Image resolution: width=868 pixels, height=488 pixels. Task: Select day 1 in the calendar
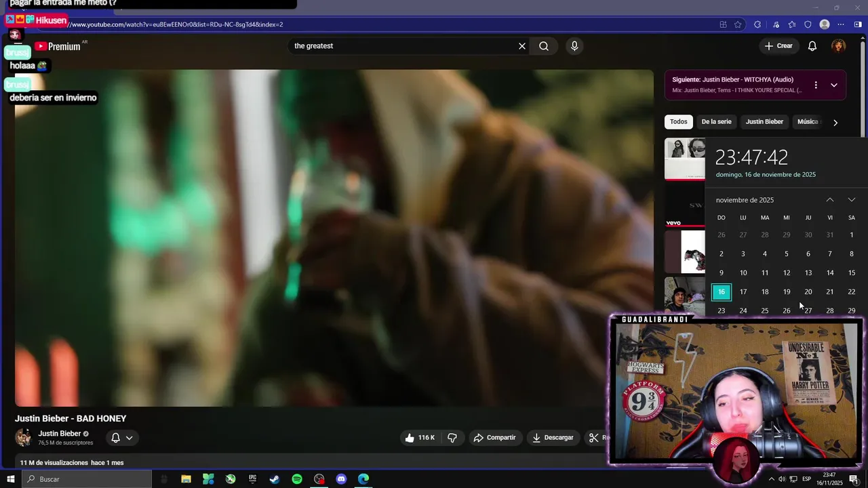click(x=852, y=235)
